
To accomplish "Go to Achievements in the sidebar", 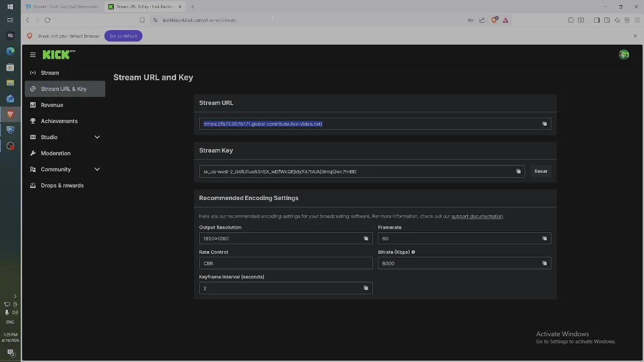I will pos(59,121).
